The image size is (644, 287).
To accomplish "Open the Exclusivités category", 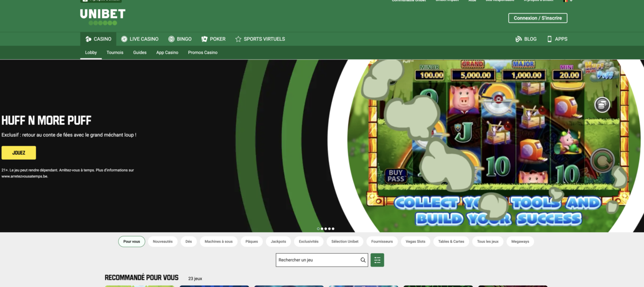I will (x=309, y=242).
